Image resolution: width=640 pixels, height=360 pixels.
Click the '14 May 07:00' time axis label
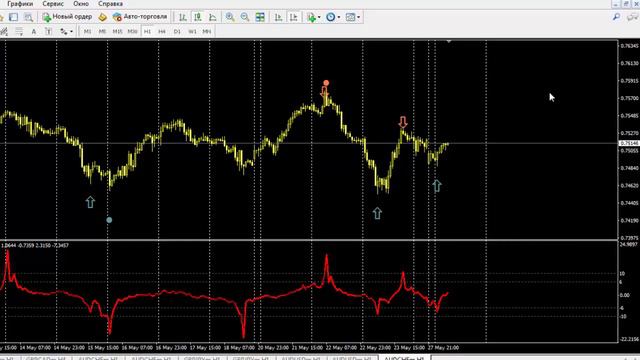click(36, 348)
